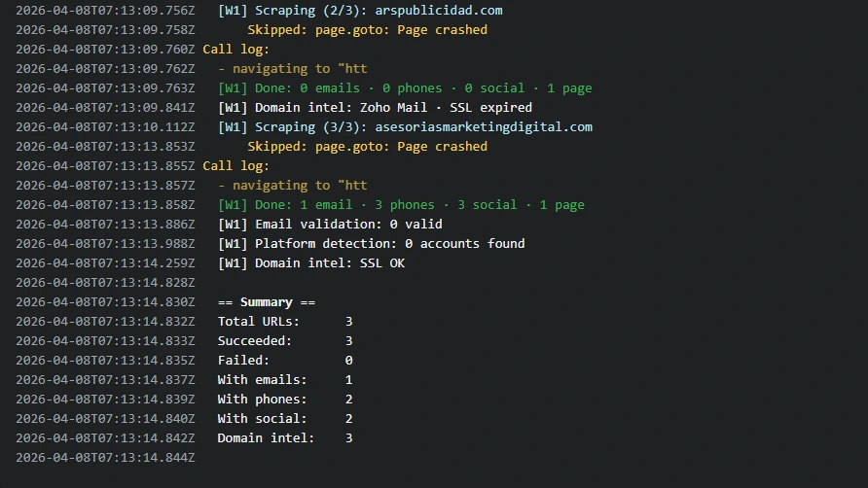Screen dimensions: 868x488
Task: Click 'Domain intel: SSL OK' line
Action: [x=311, y=263]
